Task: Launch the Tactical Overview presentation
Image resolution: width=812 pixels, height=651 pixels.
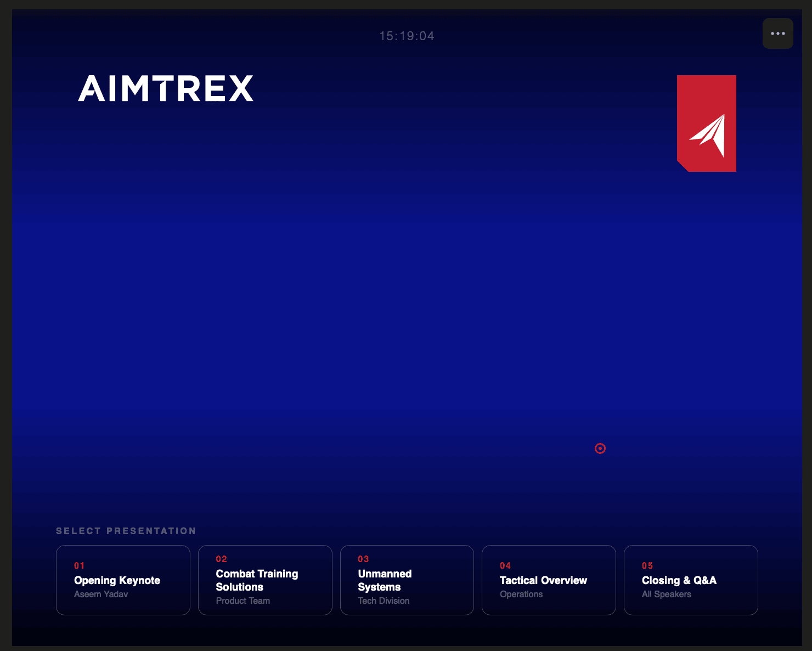Action: click(549, 580)
